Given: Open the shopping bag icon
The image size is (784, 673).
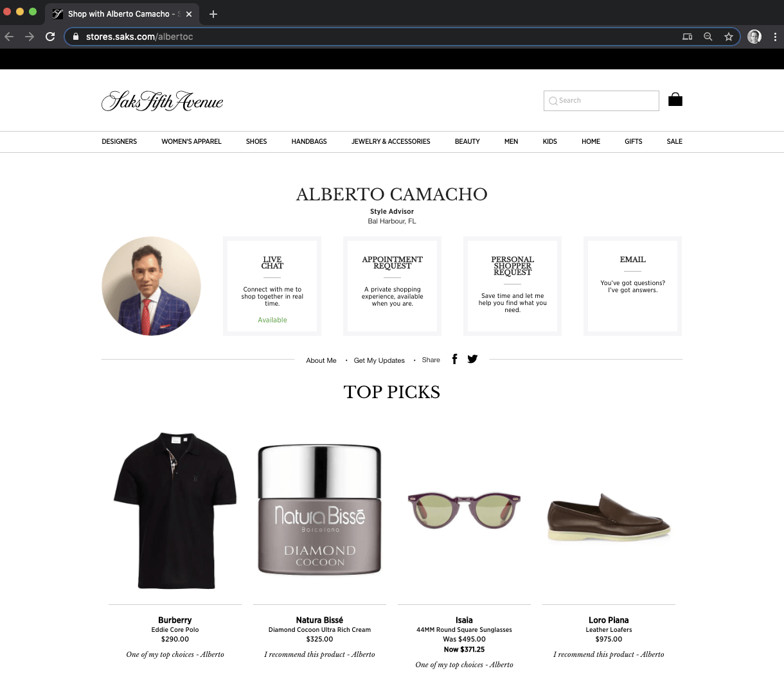Looking at the screenshot, I should click(675, 100).
